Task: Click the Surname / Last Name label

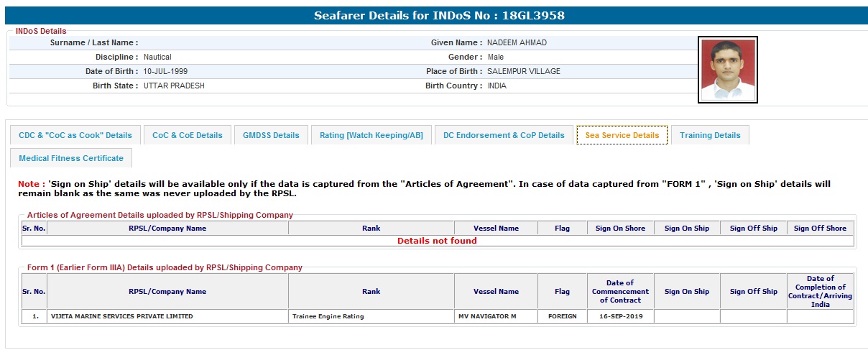Action: pos(94,42)
